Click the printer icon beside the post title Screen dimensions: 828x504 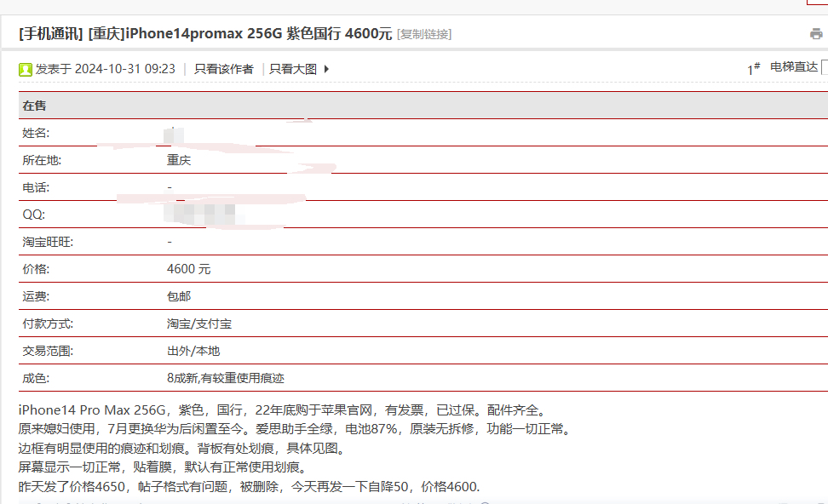click(816, 34)
